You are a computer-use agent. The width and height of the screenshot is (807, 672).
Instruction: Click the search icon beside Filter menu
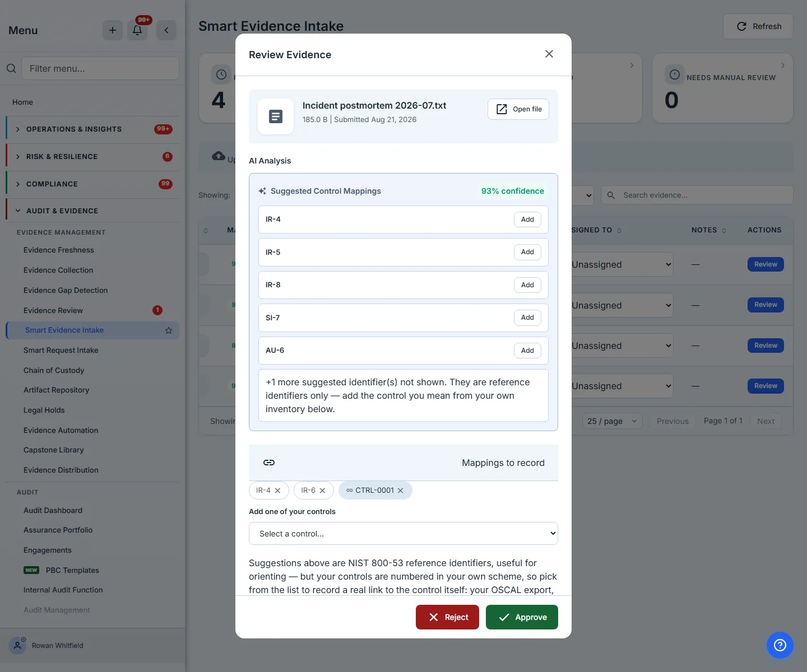11,68
